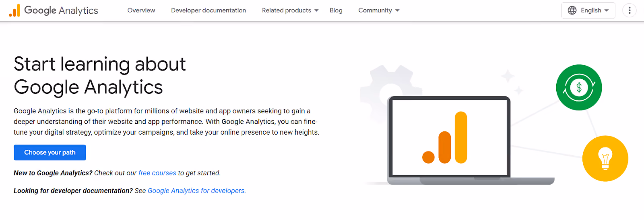This screenshot has width=644, height=220.
Task: Expand the Community dropdown
Action: [x=379, y=10]
